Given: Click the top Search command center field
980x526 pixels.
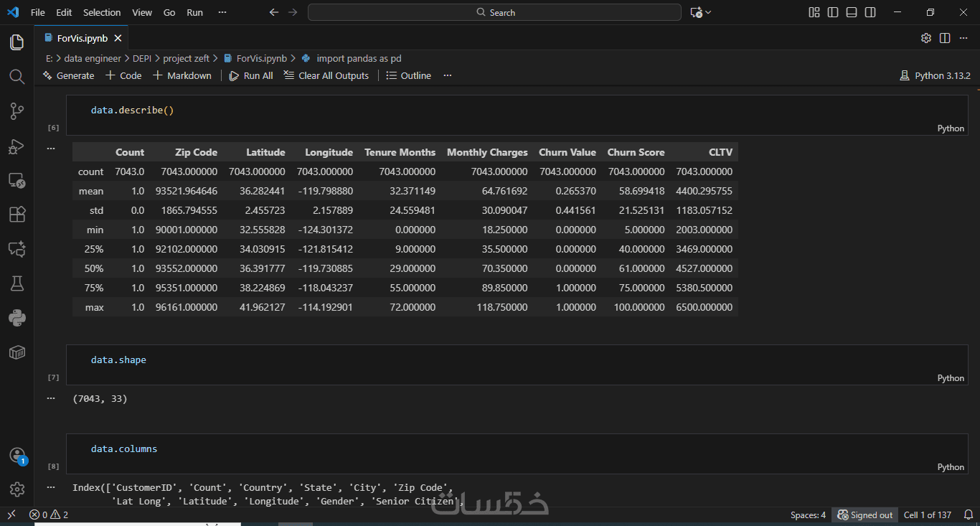Looking at the screenshot, I should click(494, 12).
